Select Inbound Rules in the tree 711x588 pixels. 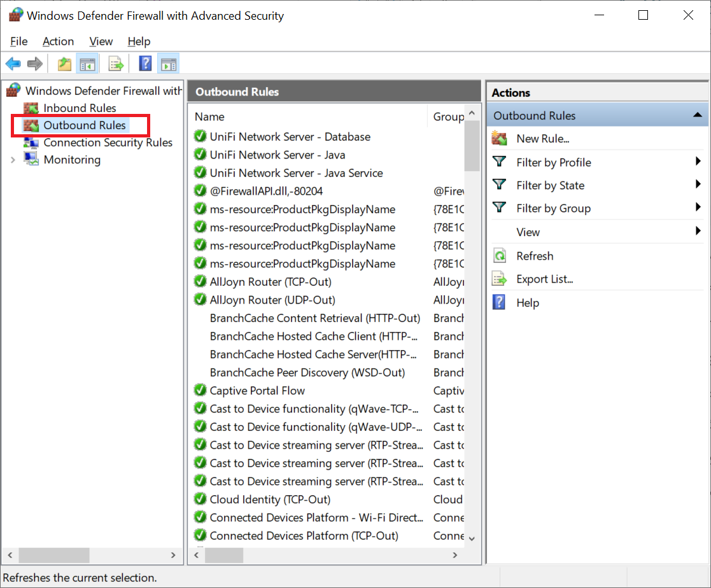[80, 108]
